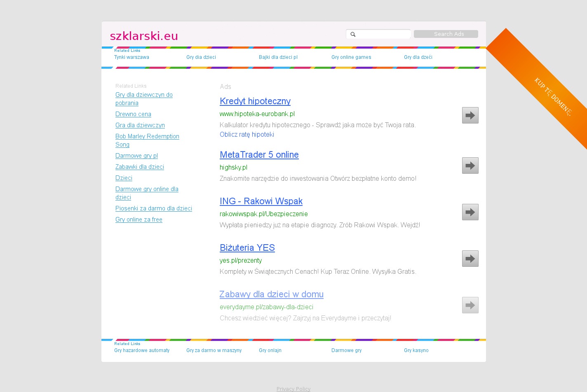Choose 'Gry hazardowe automaty' in bottom links
This screenshot has width=587, height=392.
point(142,350)
